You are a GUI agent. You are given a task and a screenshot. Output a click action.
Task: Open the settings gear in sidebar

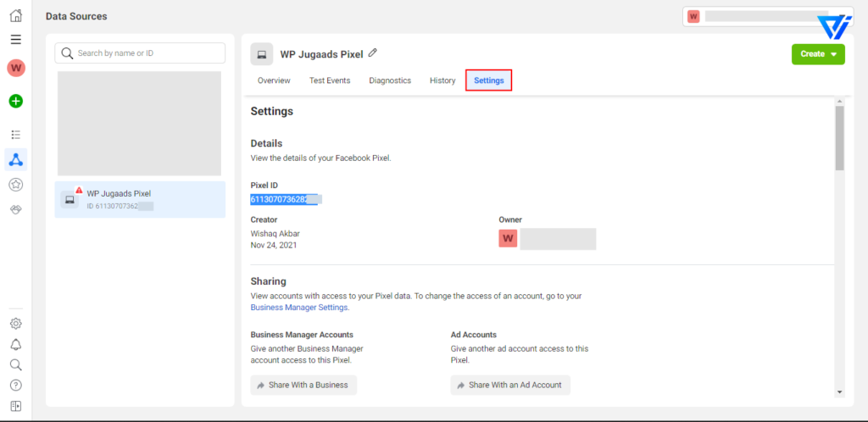16,324
